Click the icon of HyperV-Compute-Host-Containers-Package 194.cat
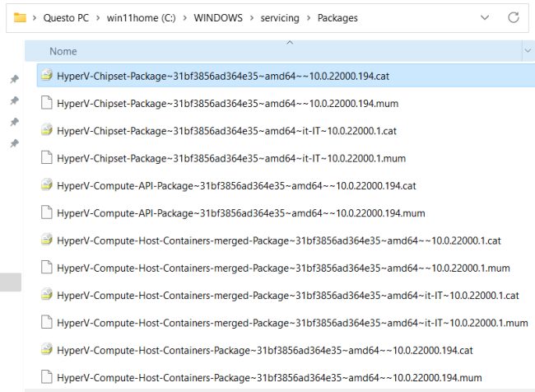Viewport: 535px width, 392px height. (47, 350)
